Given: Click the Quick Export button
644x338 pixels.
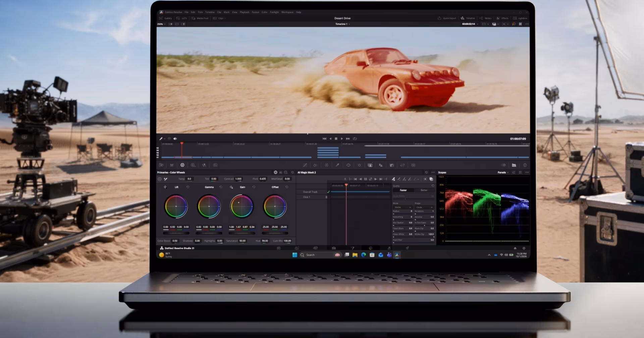Looking at the screenshot, I should click(447, 18).
